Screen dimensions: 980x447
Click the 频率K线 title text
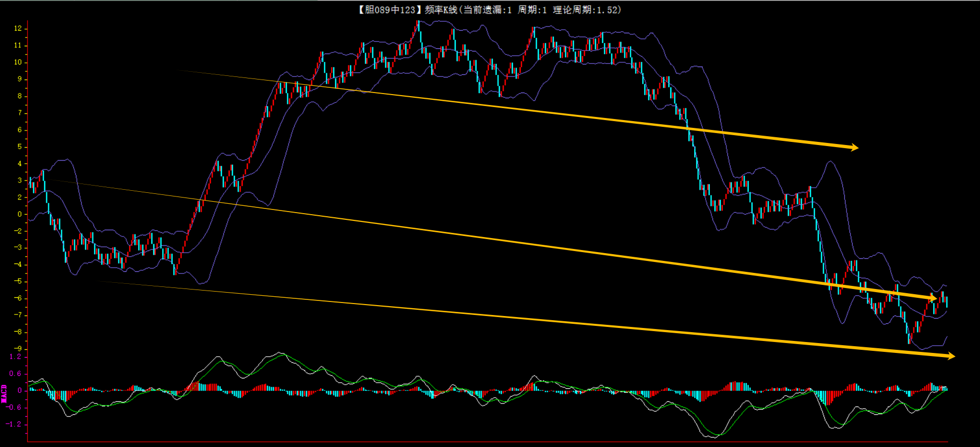tap(441, 9)
